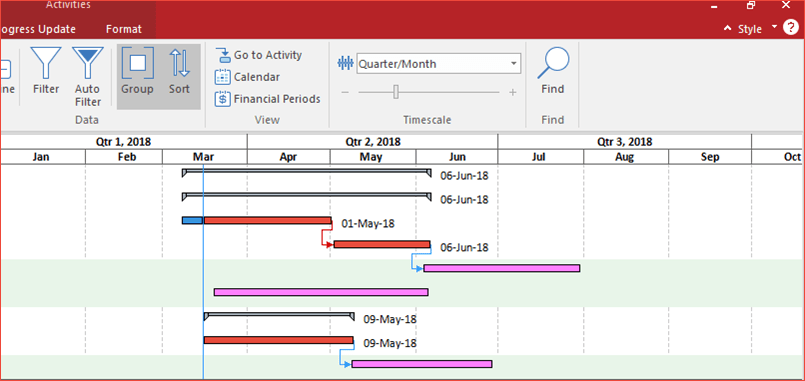
Task: Select the blue completed progress bar segment
Action: tap(193, 220)
